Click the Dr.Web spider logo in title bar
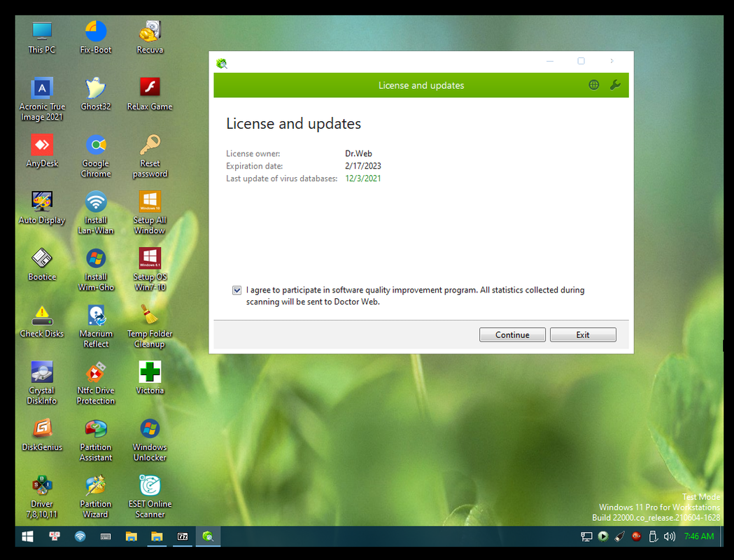This screenshot has width=734, height=560. (x=221, y=63)
